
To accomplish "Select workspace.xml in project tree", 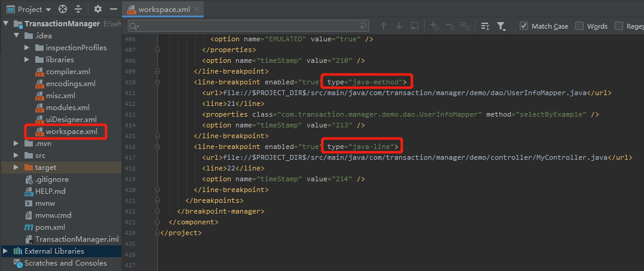I will coord(72,132).
